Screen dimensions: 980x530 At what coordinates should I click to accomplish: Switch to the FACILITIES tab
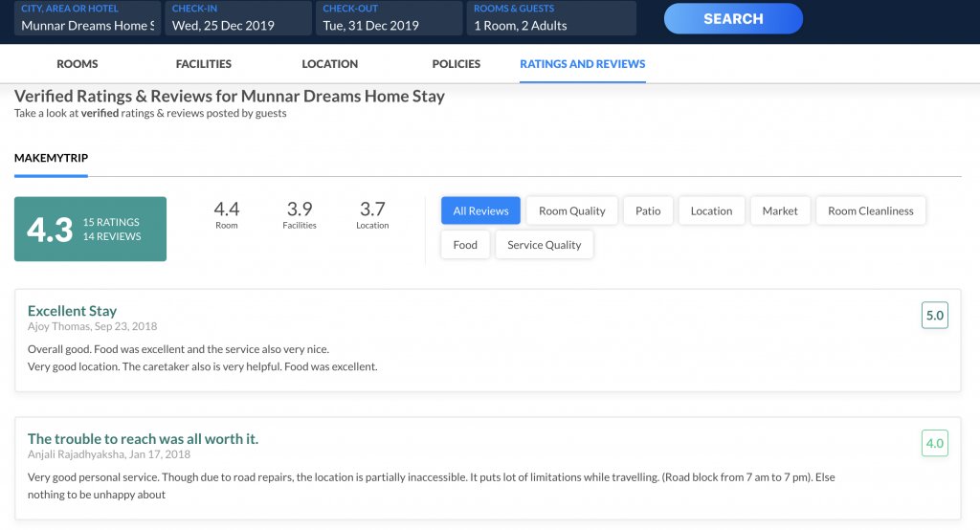coord(203,64)
